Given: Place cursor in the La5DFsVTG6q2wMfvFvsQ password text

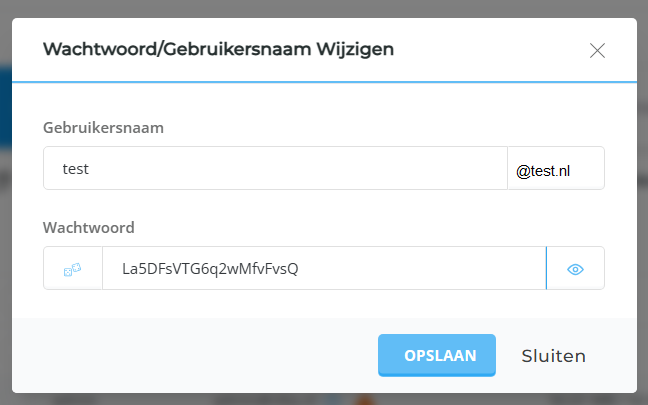Looking at the screenshot, I should tap(210, 269).
